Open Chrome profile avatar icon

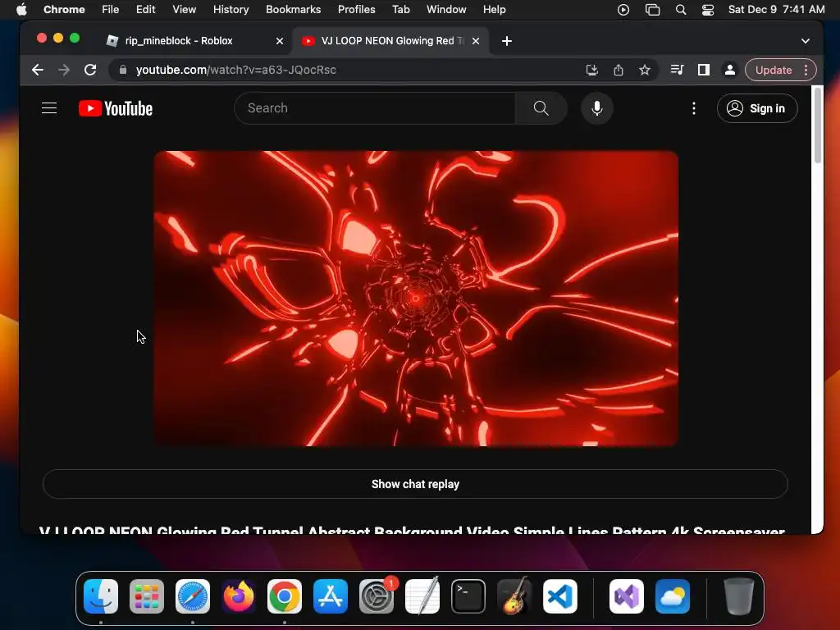pos(729,70)
